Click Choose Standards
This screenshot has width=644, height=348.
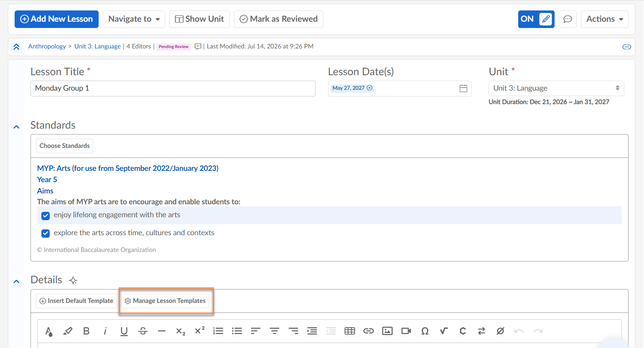click(x=64, y=146)
